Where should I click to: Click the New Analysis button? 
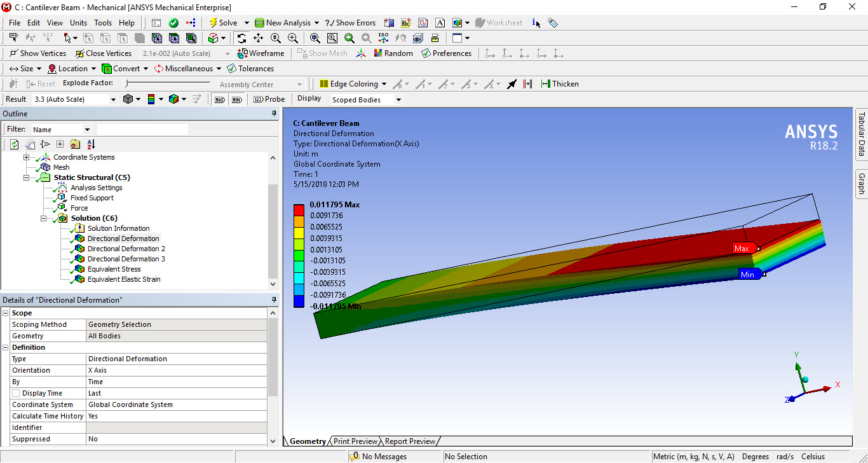(x=283, y=22)
